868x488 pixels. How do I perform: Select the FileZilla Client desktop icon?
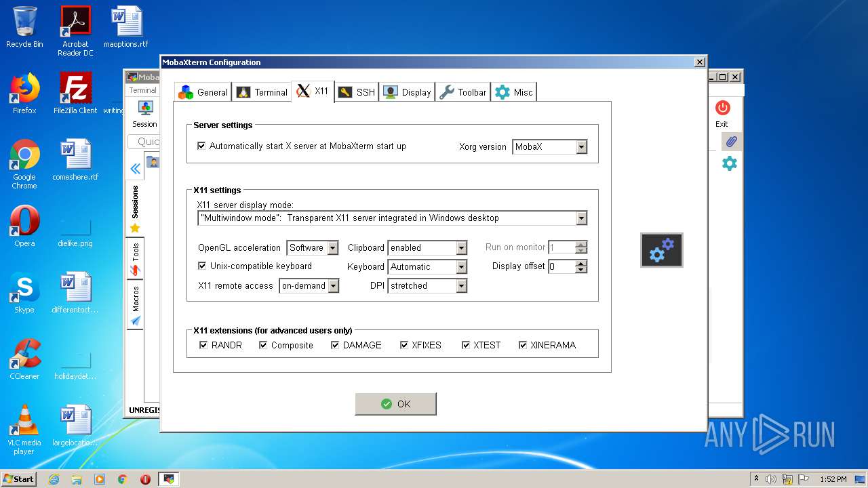[75, 94]
